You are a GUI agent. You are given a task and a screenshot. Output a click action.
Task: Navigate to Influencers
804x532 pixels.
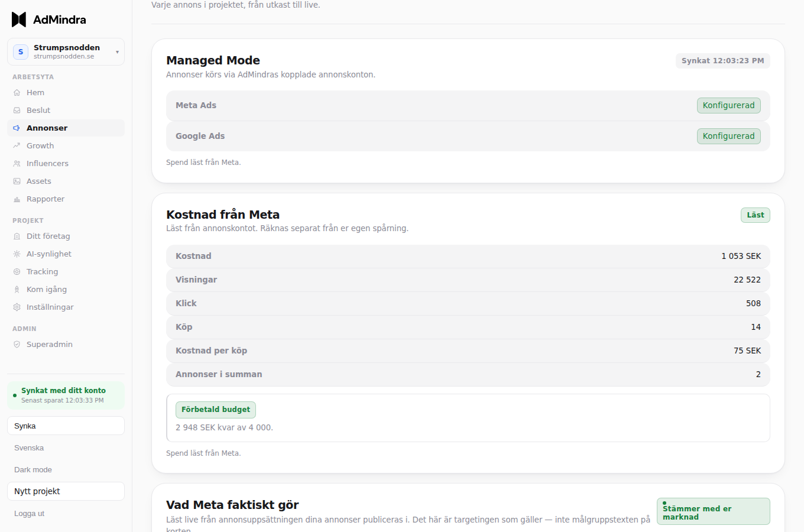click(66, 164)
